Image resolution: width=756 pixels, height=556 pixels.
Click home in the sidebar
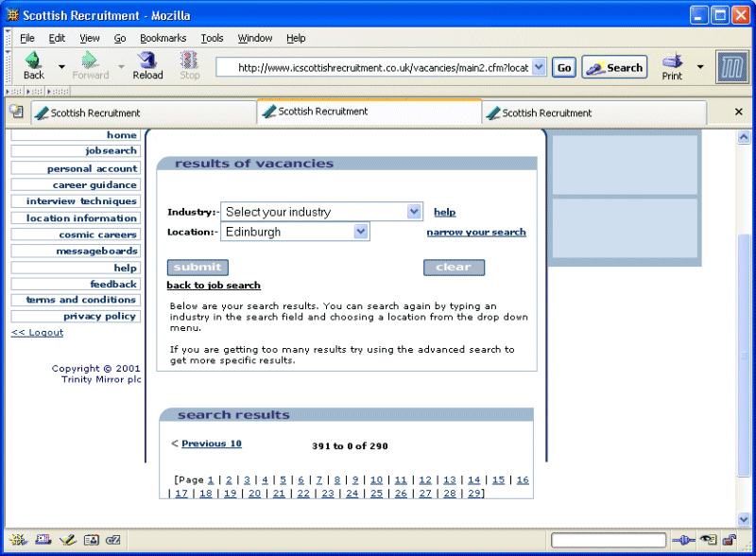[76, 135]
